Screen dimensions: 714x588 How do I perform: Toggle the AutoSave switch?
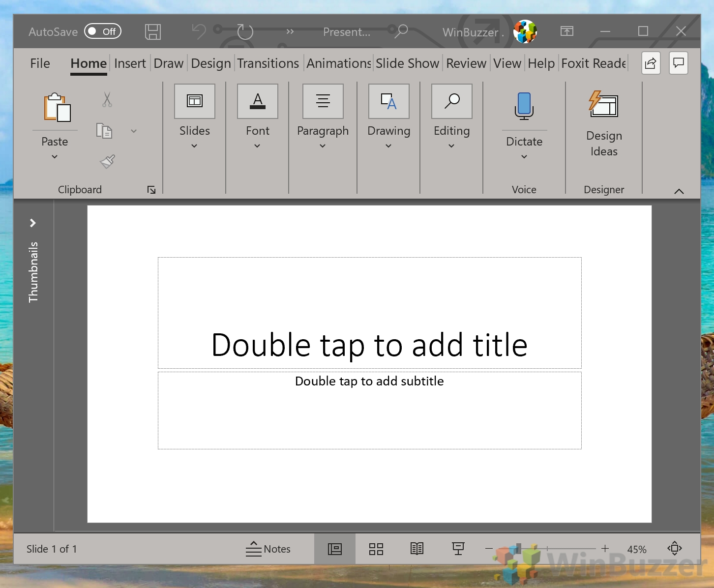[x=102, y=31]
